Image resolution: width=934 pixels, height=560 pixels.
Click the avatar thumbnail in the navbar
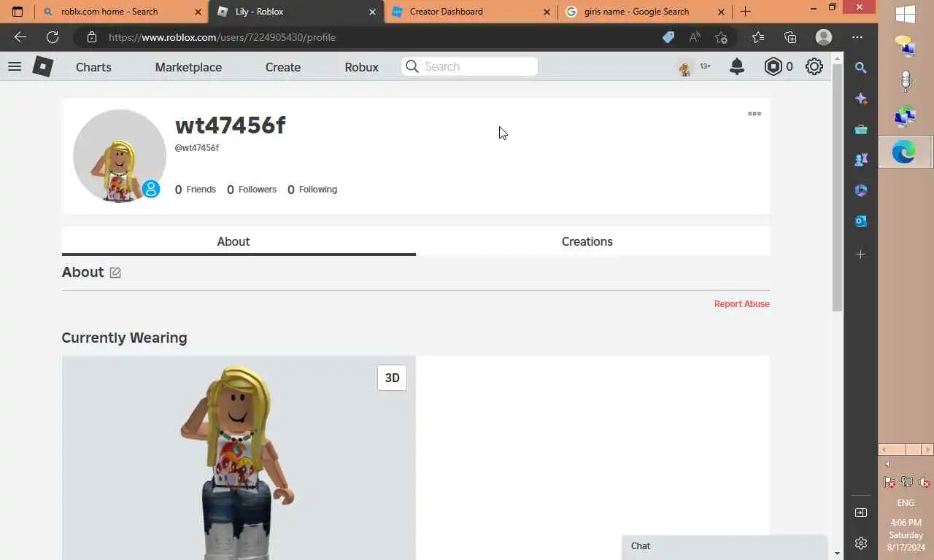pos(684,67)
